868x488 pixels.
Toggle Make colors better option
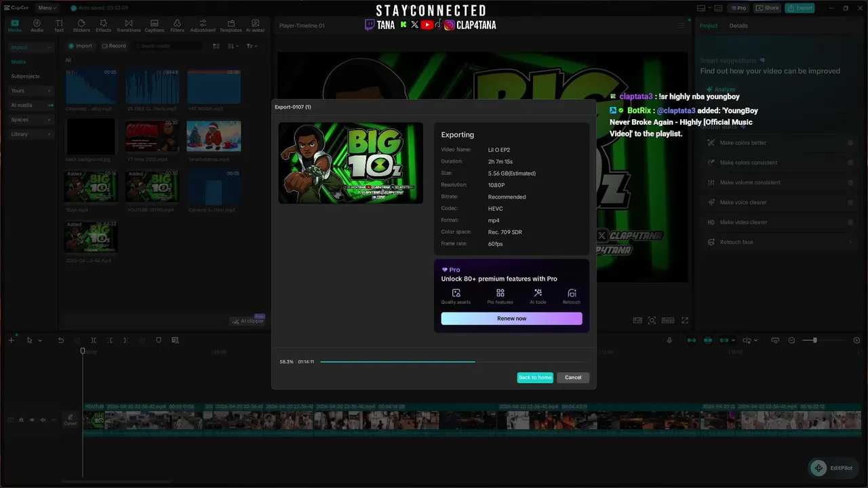[x=850, y=143]
